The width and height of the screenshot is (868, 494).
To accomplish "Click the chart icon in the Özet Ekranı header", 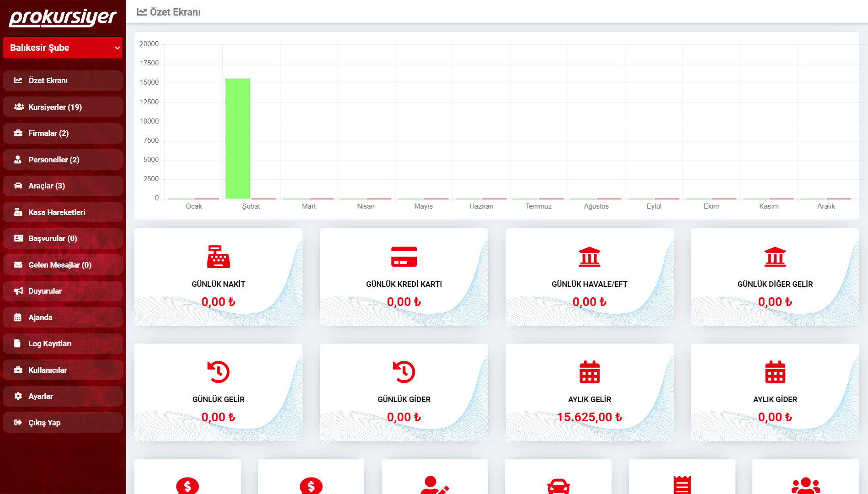I will (x=142, y=12).
